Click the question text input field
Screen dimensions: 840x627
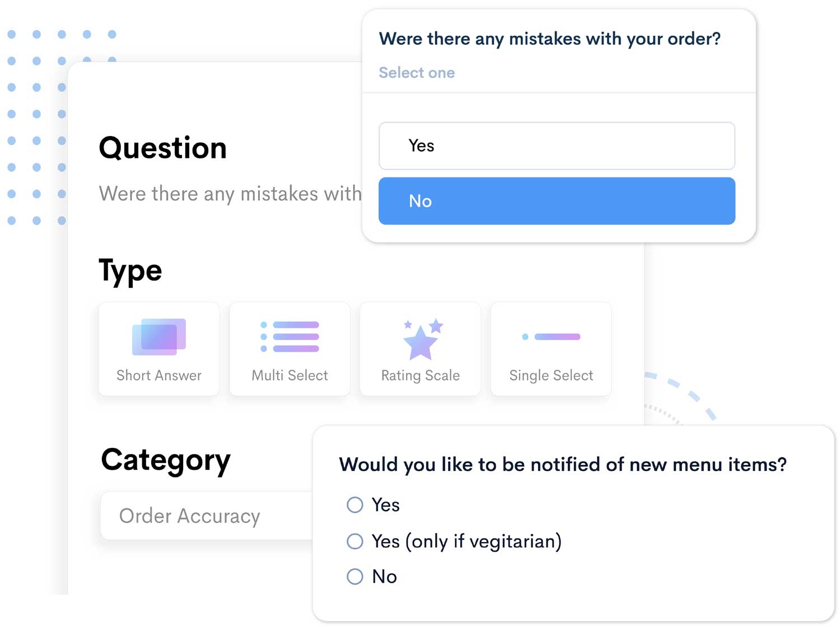pyautogui.click(x=230, y=194)
